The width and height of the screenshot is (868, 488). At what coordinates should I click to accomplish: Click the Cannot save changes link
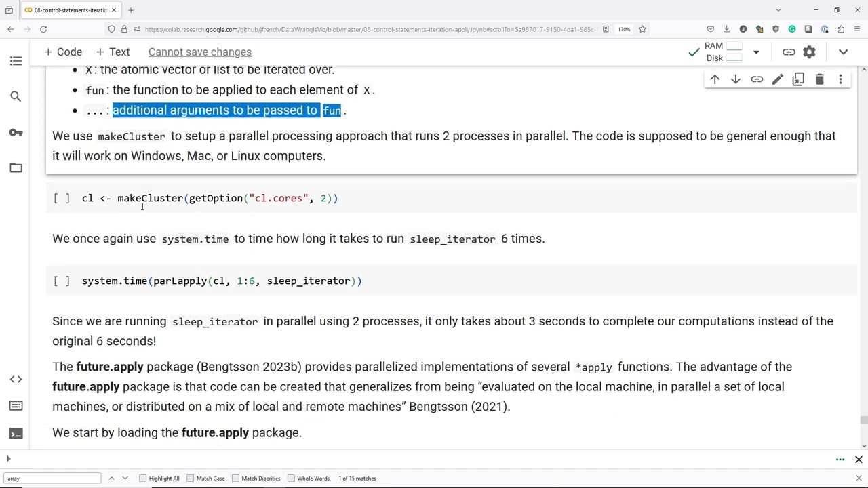point(200,52)
